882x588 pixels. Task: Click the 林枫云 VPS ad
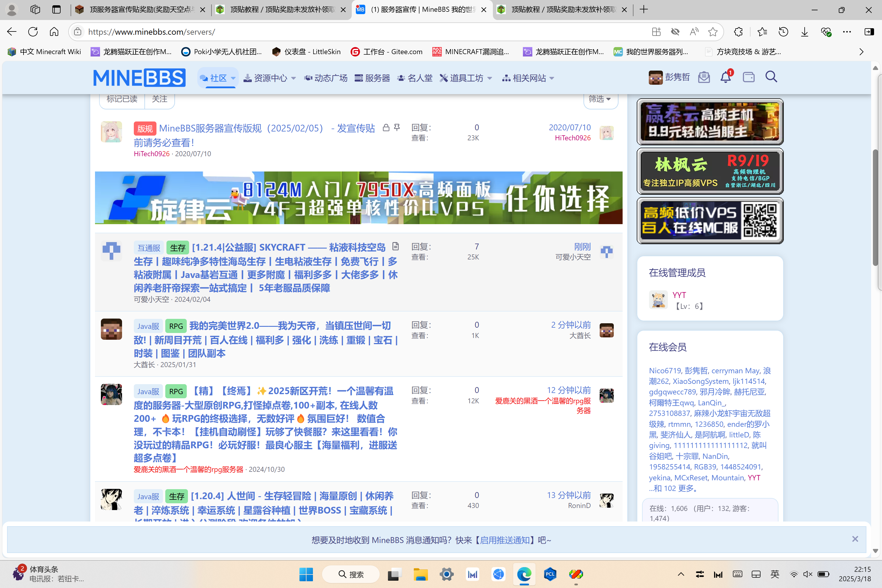pos(710,171)
